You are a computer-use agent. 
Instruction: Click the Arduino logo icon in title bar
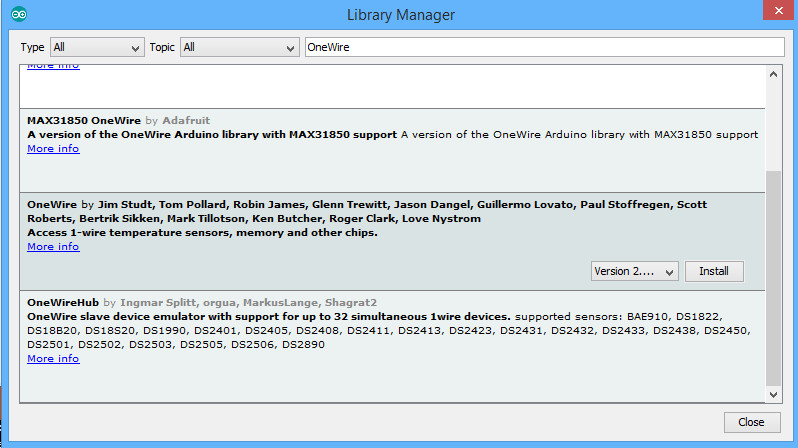pos(19,14)
